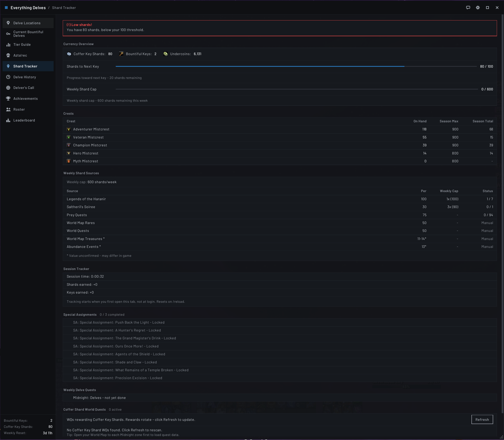Click the Coffer Key Shards currency icon
504x440 pixels.
coord(69,54)
